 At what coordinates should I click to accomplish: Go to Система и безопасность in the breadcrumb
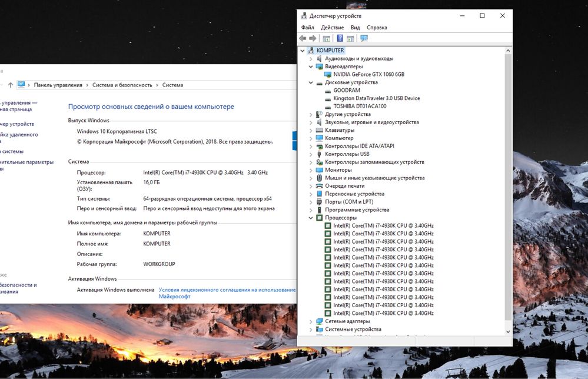[x=122, y=85]
